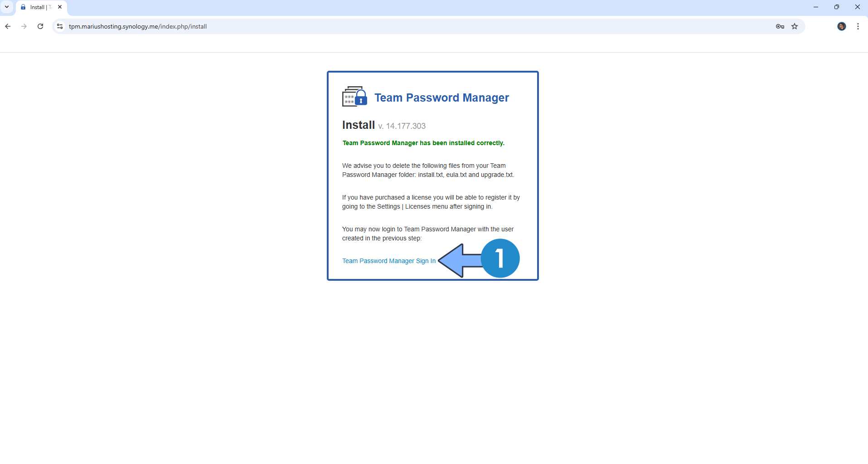Close the Install tab
868x464 pixels.
coord(59,7)
